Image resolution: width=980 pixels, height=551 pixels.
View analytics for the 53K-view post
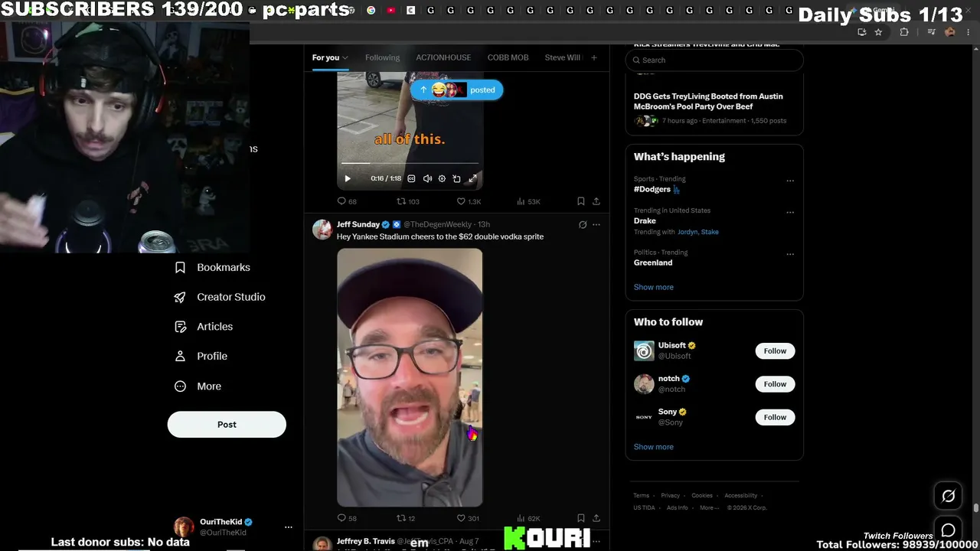[528, 201]
